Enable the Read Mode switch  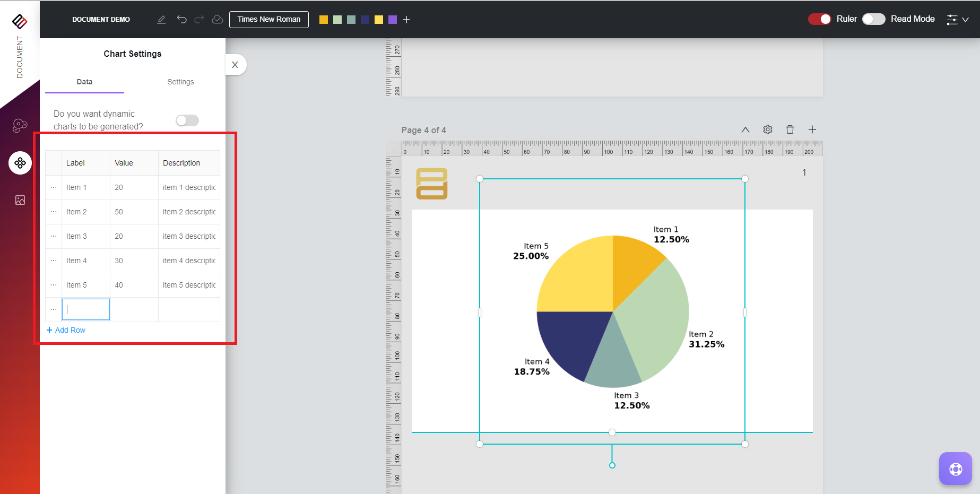pos(873,19)
